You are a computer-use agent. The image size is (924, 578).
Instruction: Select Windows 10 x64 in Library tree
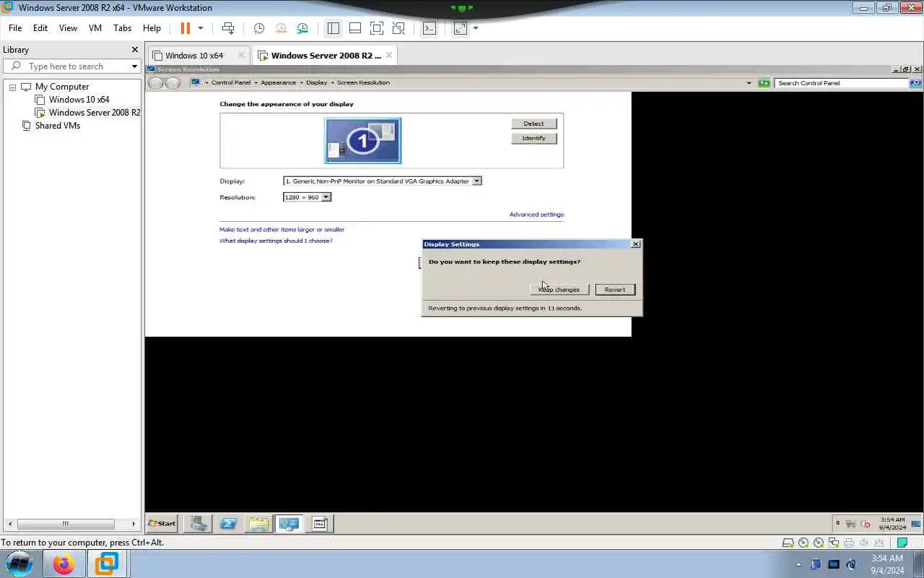pos(79,100)
